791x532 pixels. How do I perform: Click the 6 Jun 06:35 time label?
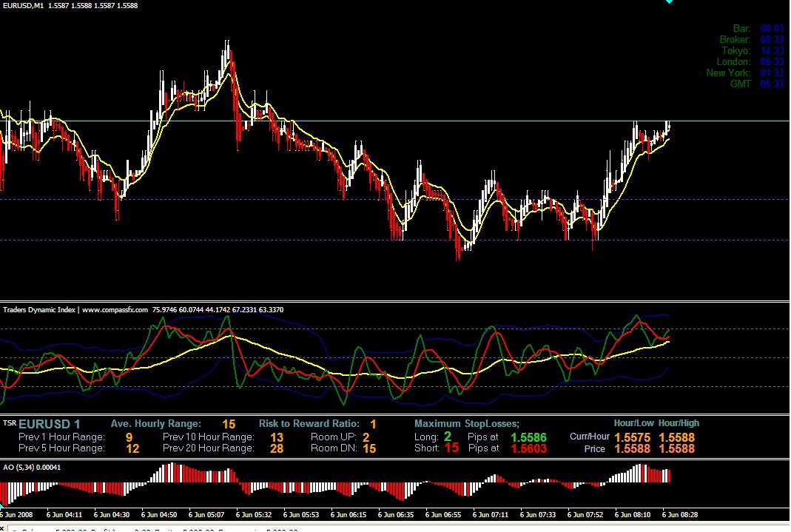[395, 515]
